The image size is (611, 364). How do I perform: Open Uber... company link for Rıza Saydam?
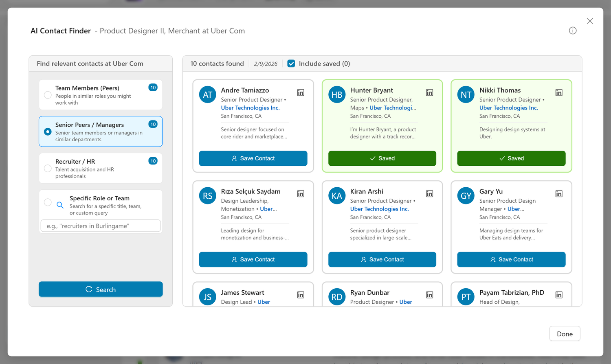click(x=268, y=209)
